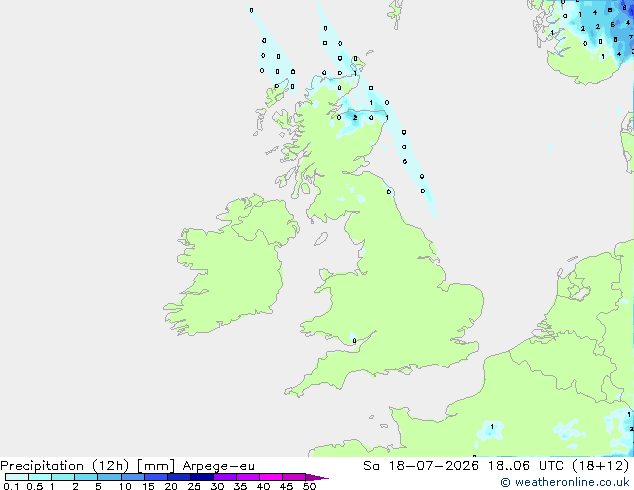
Task: Pick the 30–35 mm purple legend swatch
Action: [x=225, y=477]
